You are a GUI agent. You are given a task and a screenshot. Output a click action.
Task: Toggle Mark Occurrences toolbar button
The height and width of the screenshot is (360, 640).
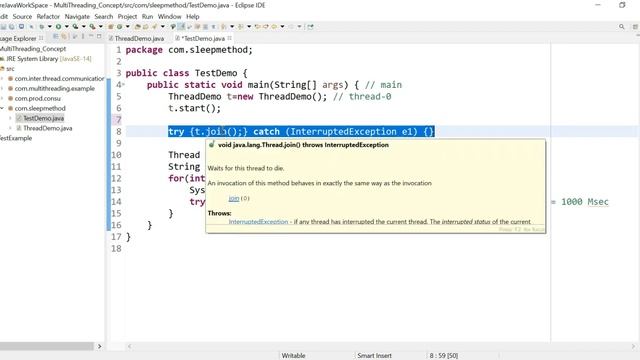click(181, 27)
